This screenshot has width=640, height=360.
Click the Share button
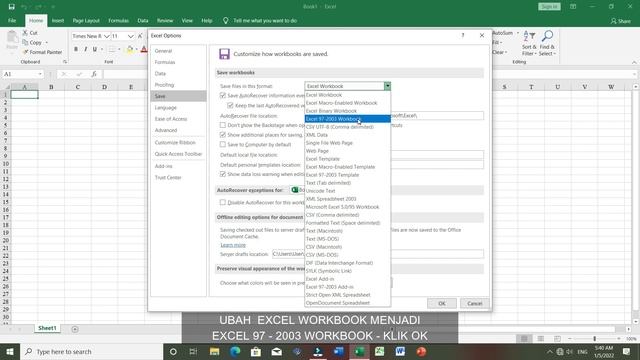click(x=620, y=21)
